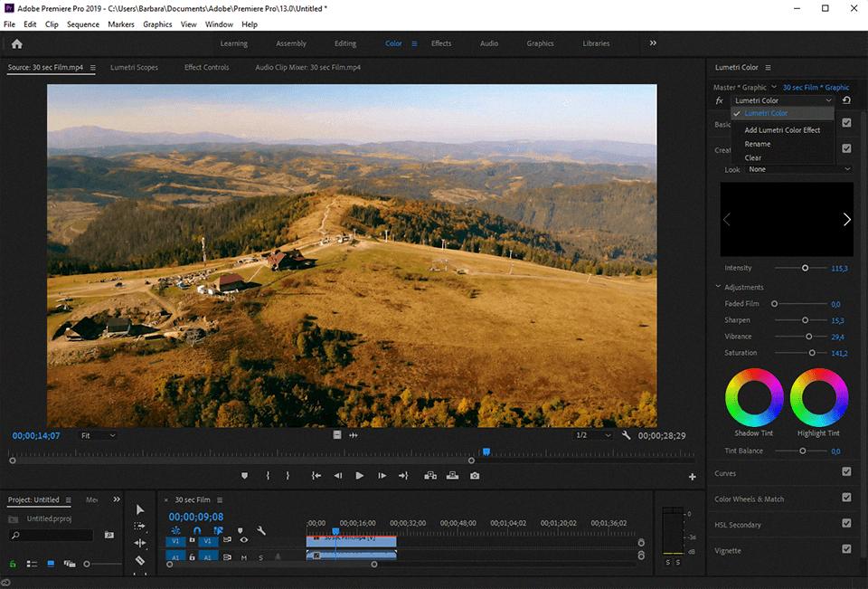Open Project panel menu icon
Screen dimensions: 868x589
pyautogui.click(x=68, y=499)
